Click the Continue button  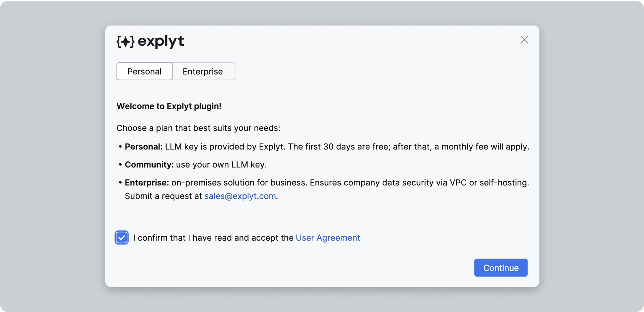[501, 268]
